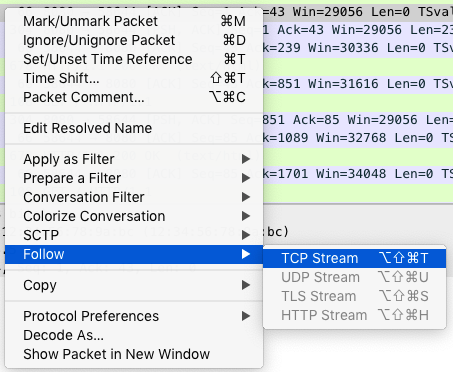Viewport: 453px width, 372px height.
Task: Open the Conversation Filter submenu
Action: (134, 197)
